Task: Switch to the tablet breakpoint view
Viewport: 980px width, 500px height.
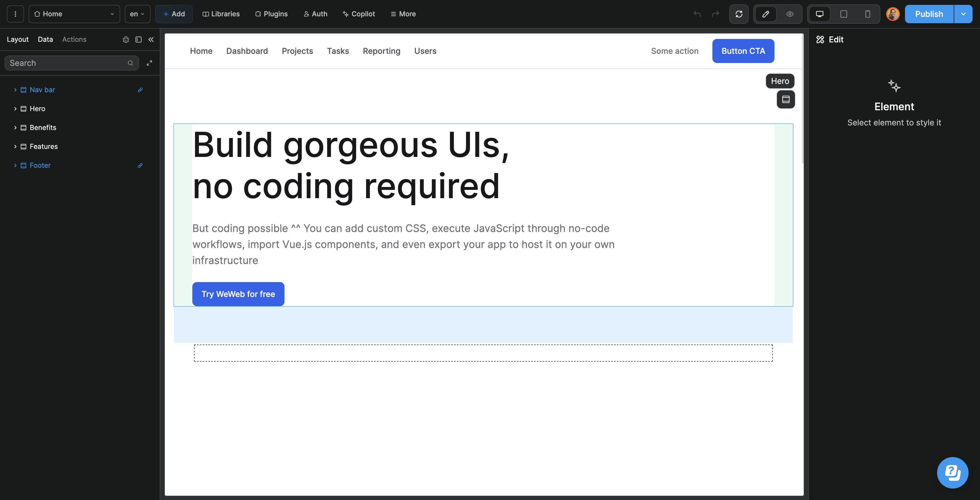Action: click(843, 14)
